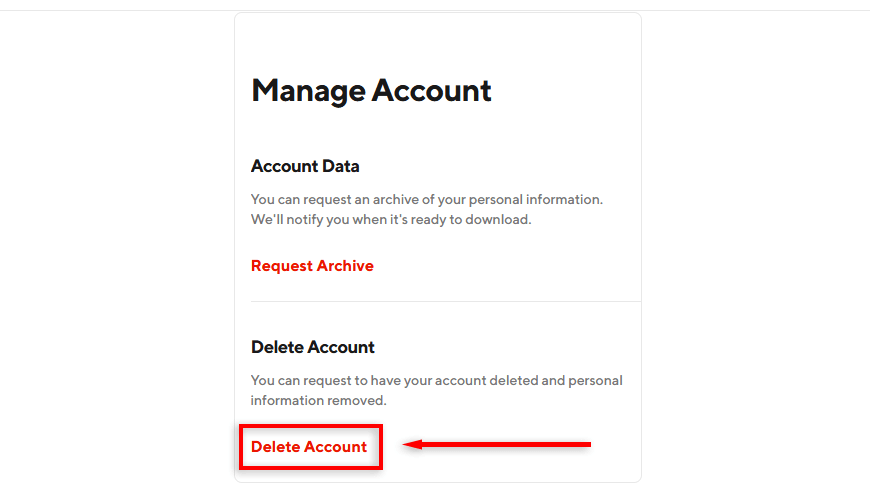The height and width of the screenshot is (499, 870).
Task: Click the line "We'll notify you when it's ready to download"
Action: tap(391, 219)
